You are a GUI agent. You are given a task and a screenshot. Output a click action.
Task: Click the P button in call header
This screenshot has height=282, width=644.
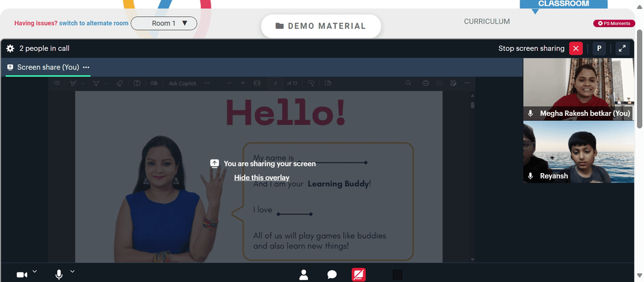pyautogui.click(x=599, y=48)
